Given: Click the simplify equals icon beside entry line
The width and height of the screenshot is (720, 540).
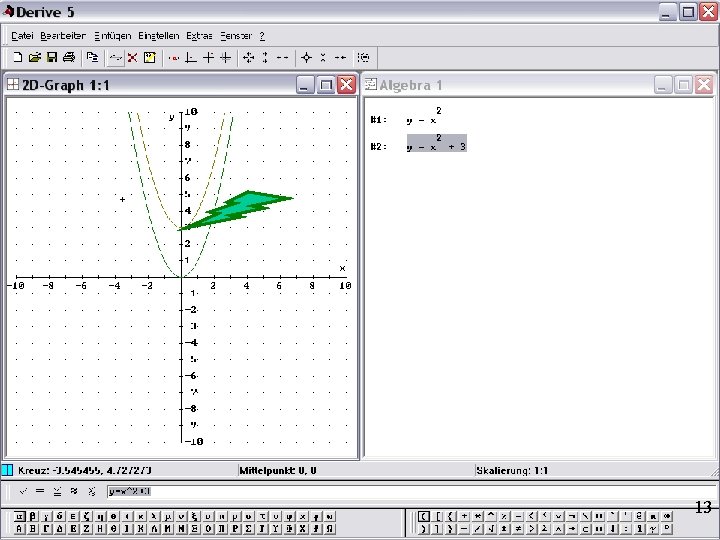Looking at the screenshot, I should coord(40,491).
